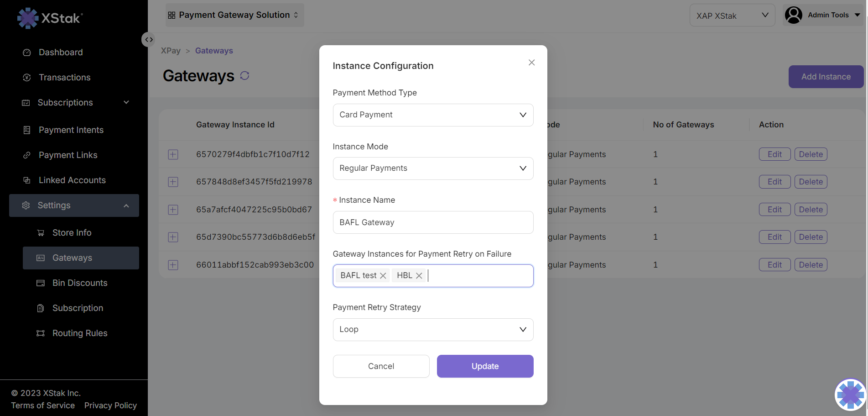Screen dimensions: 868x416
Task: Click the XStak logo in sidebar
Action: (x=50, y=18)
